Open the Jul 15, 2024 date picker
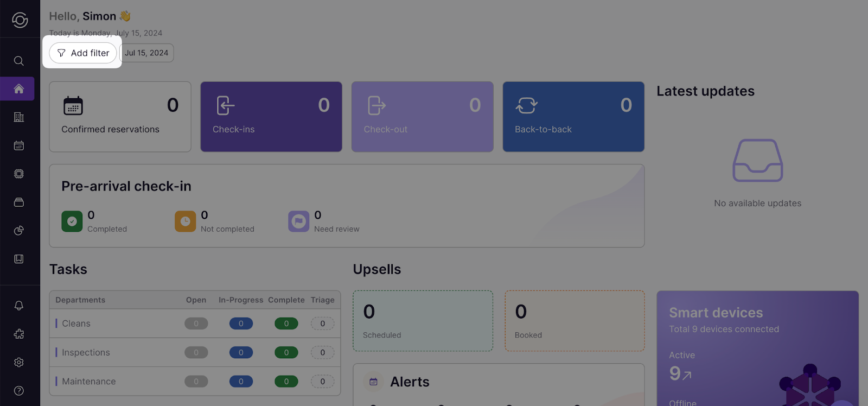868x406 pixels. pos(146,53)
